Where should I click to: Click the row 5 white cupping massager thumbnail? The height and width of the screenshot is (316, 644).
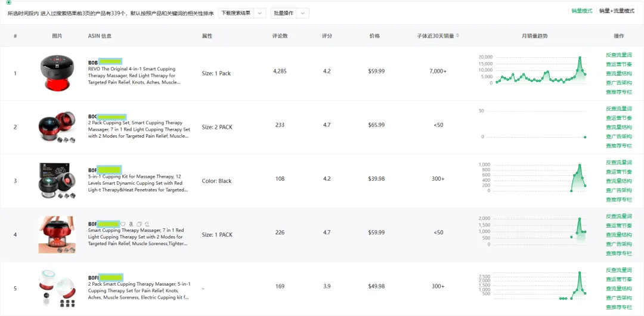coord(57,288)
